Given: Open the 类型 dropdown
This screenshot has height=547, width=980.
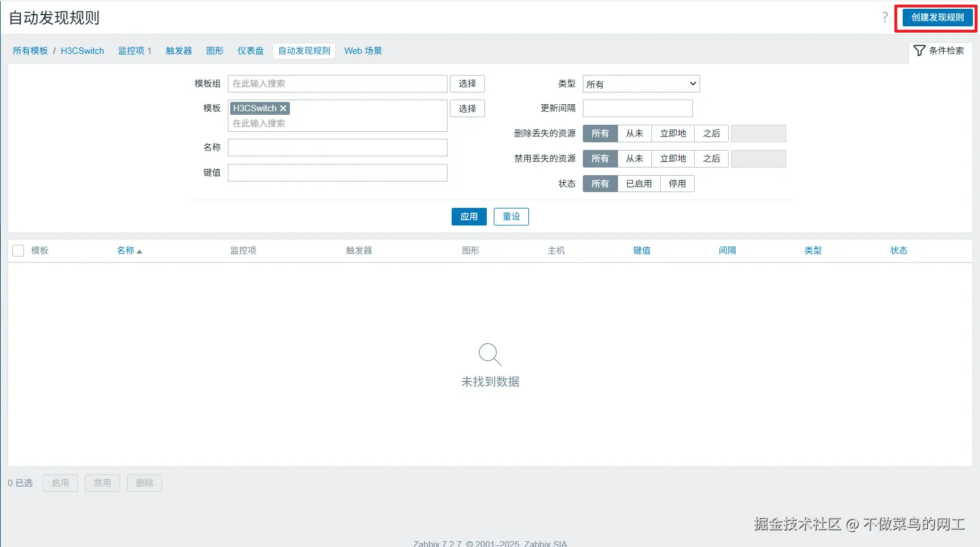Looking at the screenshot, I should (641, 84).
